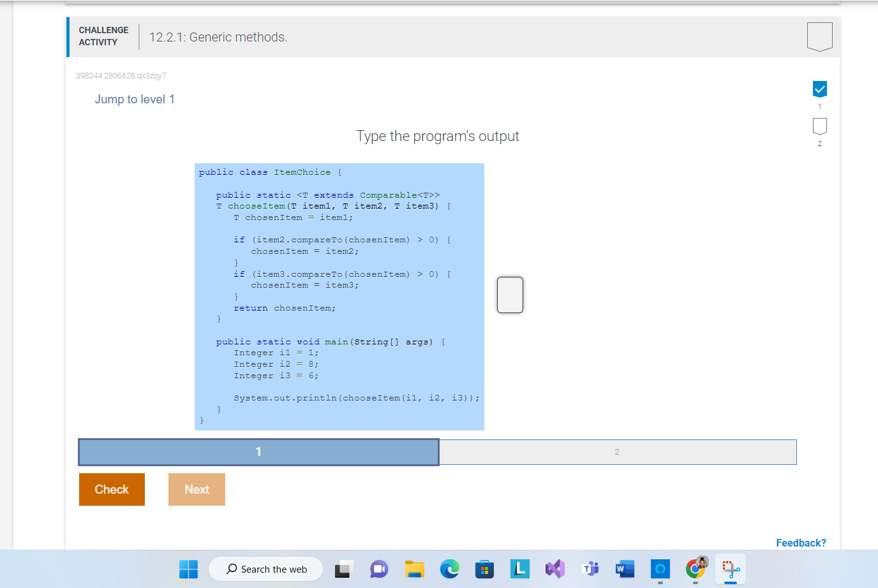Open the Jump to level 1 link
This screenshot has width=878, height=588.
pyautogui.click(x=135, y=99)
